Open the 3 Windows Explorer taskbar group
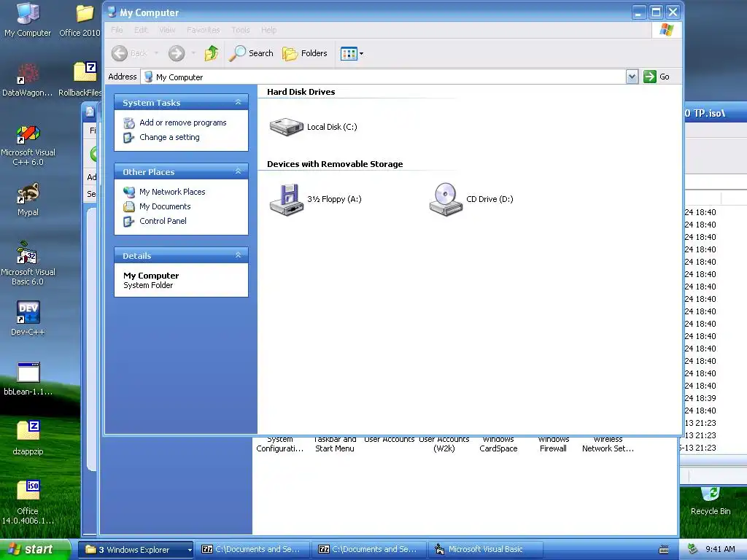The width and height of the screenshot is (747, 560). pyautogui.click(x=135, y=550)
